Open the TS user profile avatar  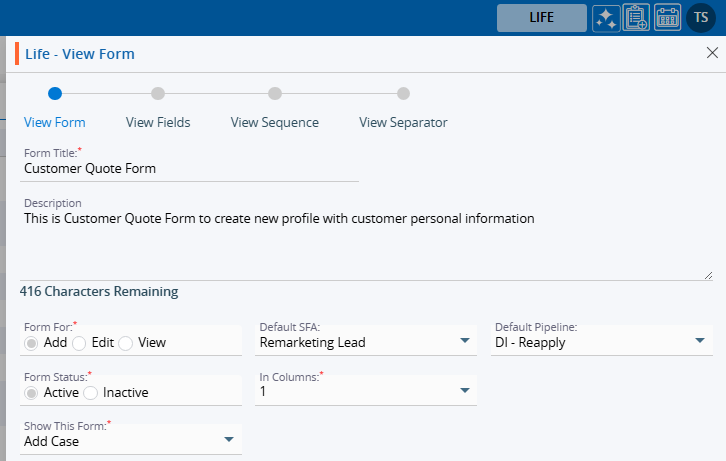coord(700,18)
